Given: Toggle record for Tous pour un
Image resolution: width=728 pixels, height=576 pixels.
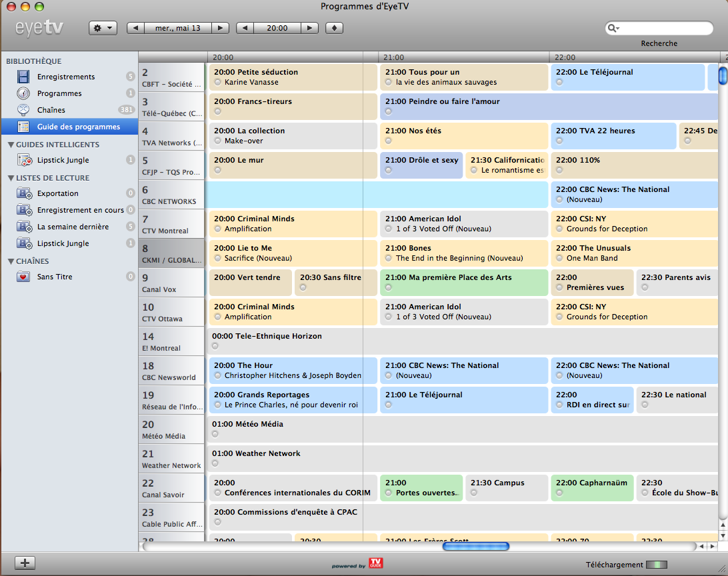Looking at the screenshot, I should [389, 82].
